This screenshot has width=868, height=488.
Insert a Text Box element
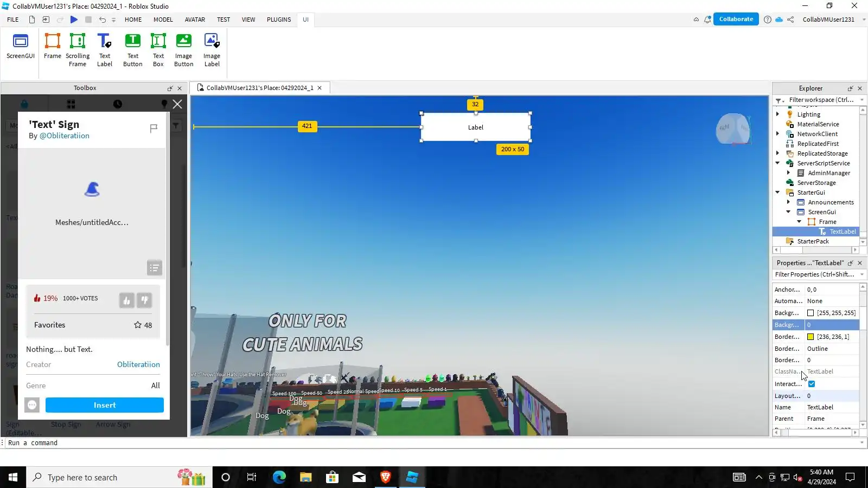pyautogui.click(x=158, y=50)
